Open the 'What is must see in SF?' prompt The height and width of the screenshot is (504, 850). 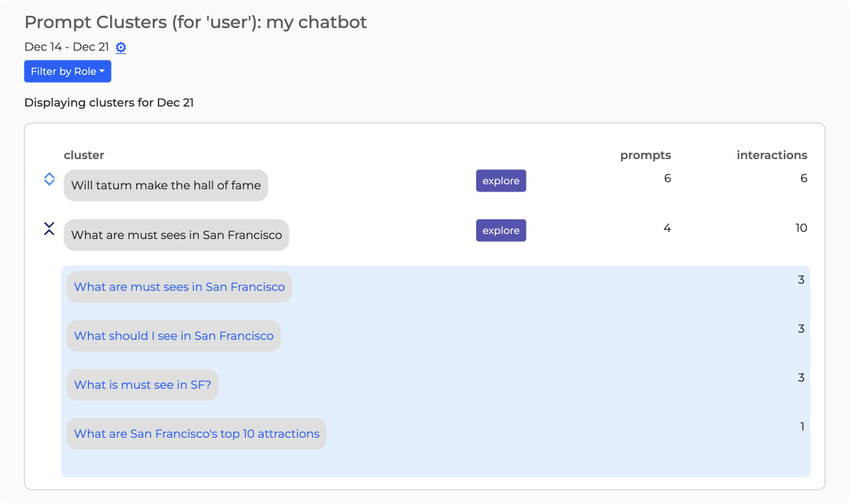[142, 384]
